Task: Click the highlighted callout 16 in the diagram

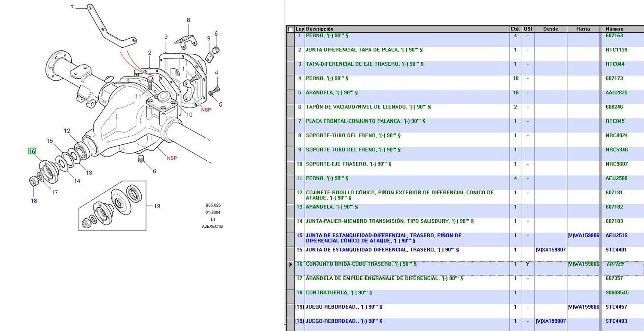Action: click(x=32, y=151)
